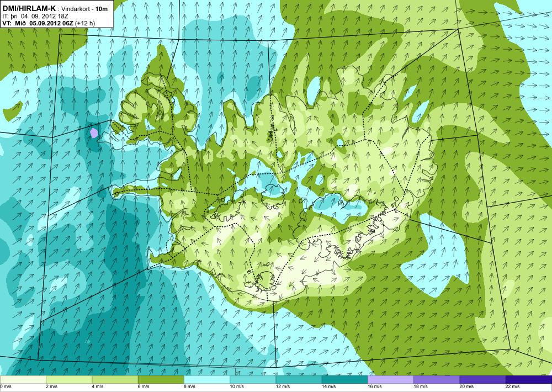Image resolution: width=552 pixels, height=392 pixels.
Task: Click the '6 m/s' legend label
Action: click(144, 386)
